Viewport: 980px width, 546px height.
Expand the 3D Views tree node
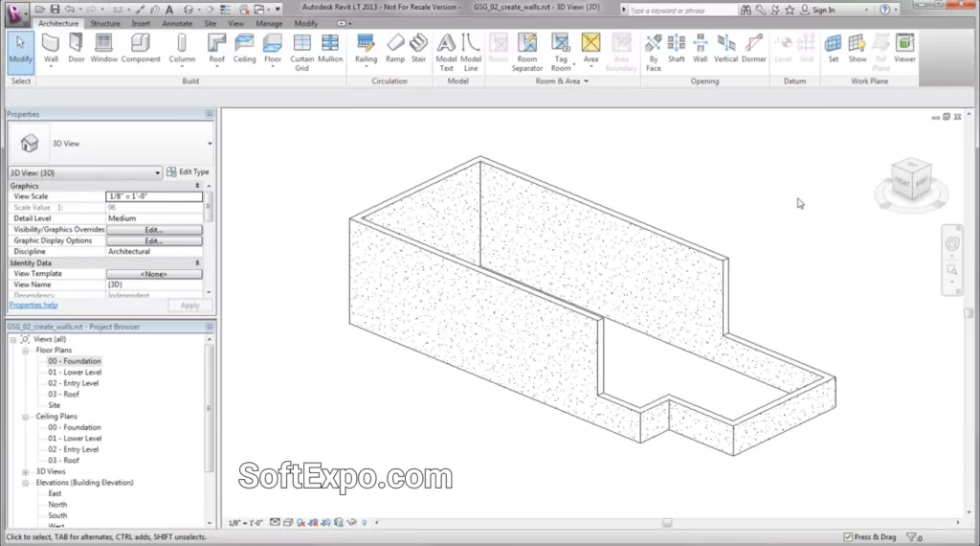26,472
